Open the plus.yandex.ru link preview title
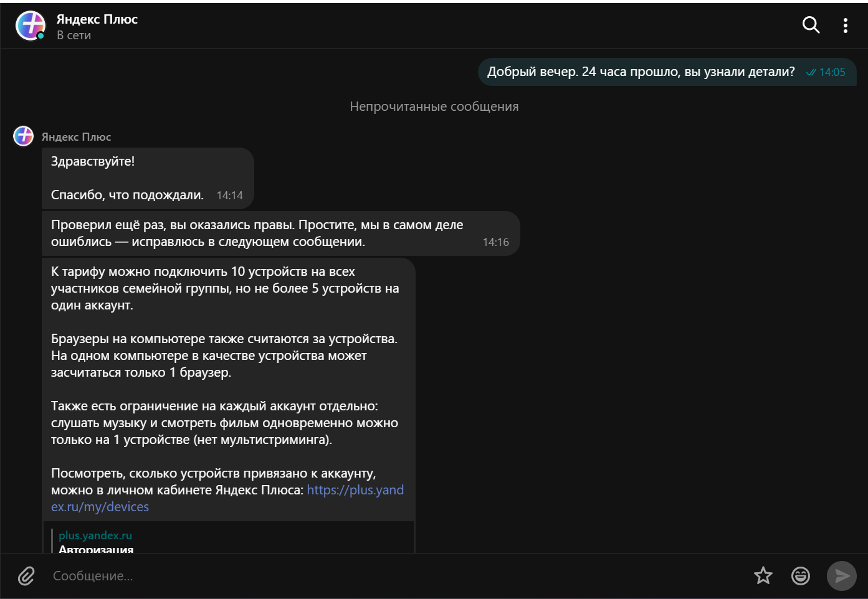This screenshot has height=599, width=868. 95,535
